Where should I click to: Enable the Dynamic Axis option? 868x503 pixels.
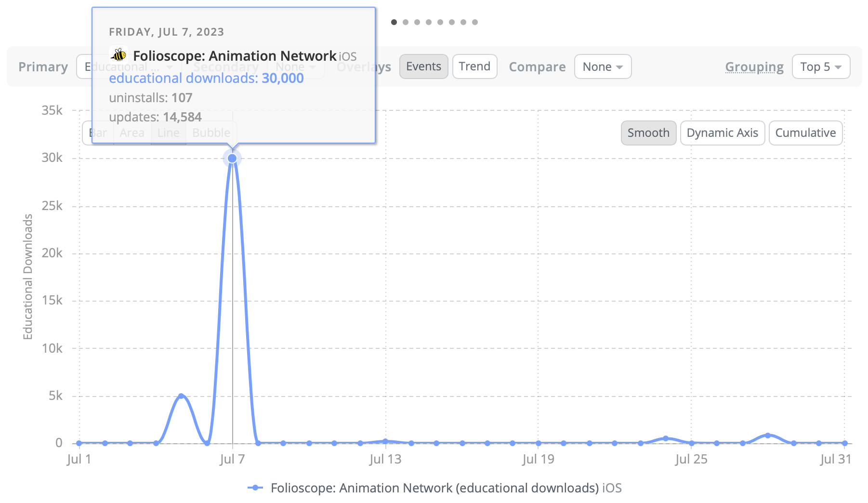[722, 133]
